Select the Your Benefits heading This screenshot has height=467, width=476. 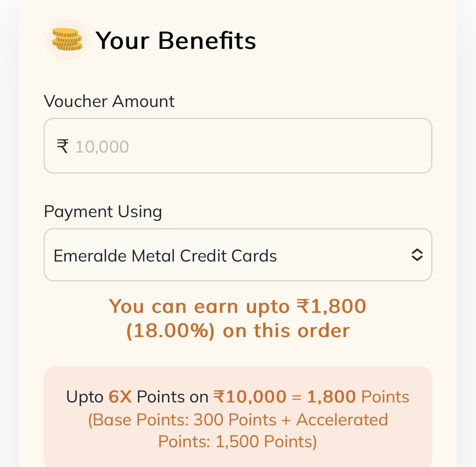[x=176, y=40]
